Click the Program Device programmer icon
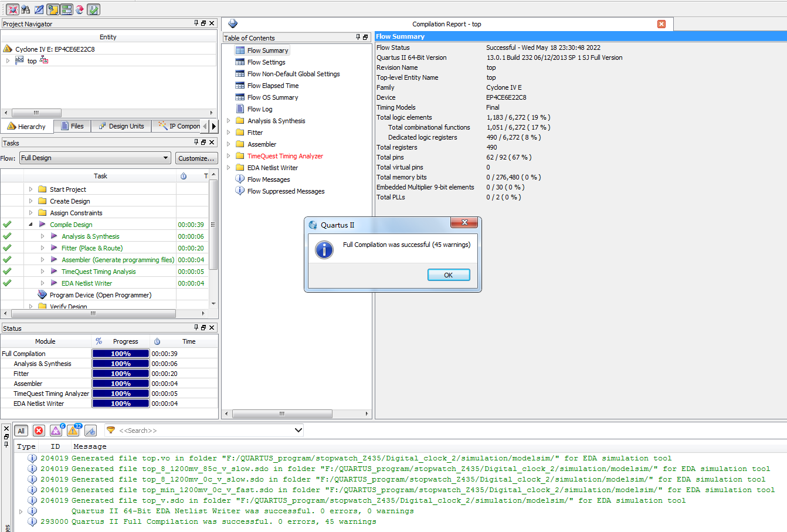 [42, 294]
